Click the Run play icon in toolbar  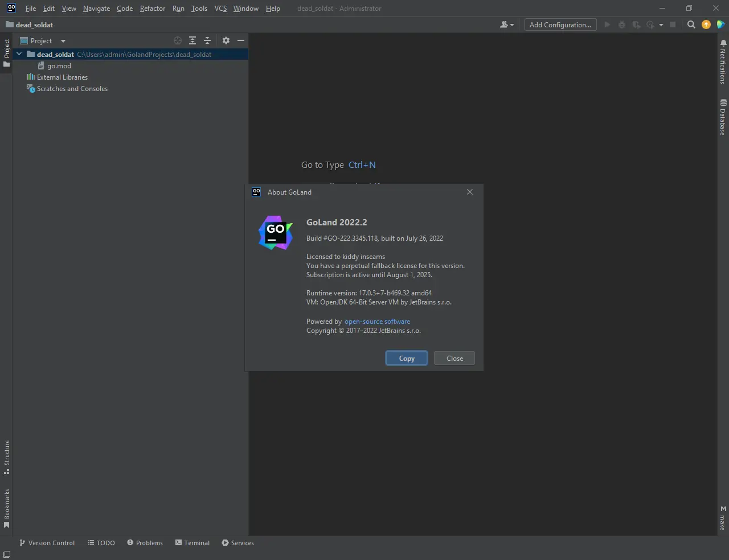click(607, 25)
